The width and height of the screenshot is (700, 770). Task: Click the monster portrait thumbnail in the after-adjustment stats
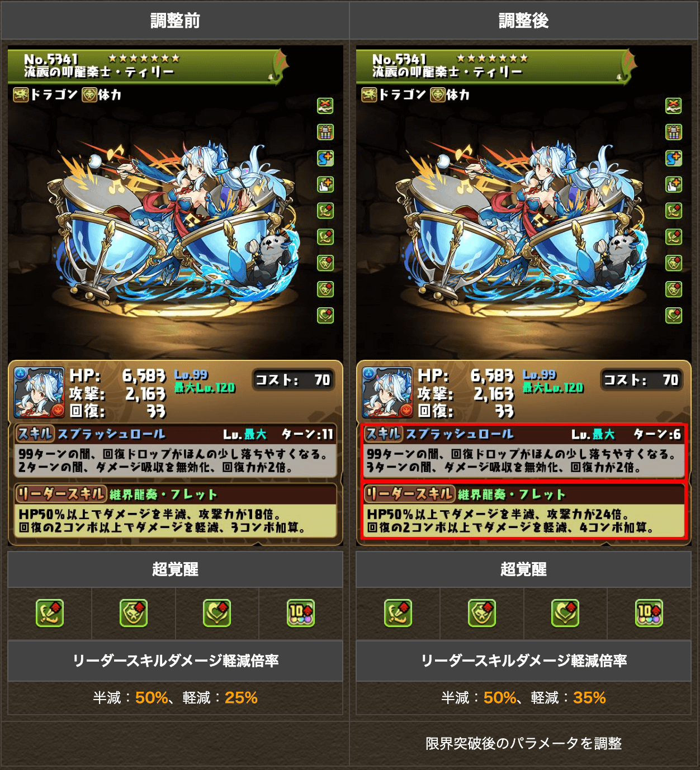pos(387,393)
